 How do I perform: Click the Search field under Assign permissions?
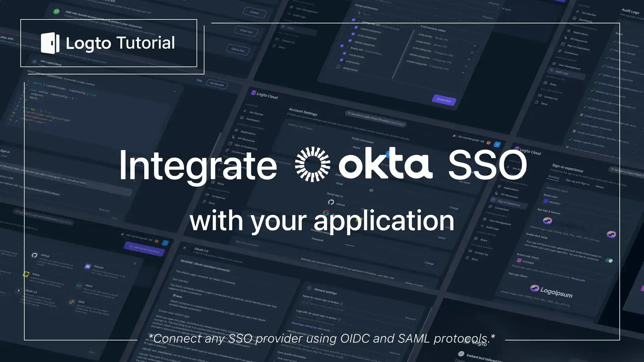pos(366,14)
